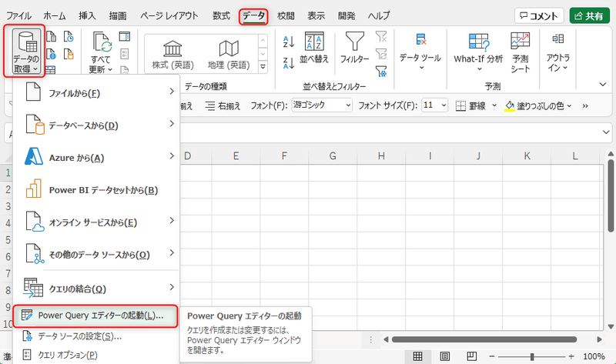Viewport: 616px width, 364px height.
Task: Select the 株式 (英語) data type
Action: click(x=172, y=55)
